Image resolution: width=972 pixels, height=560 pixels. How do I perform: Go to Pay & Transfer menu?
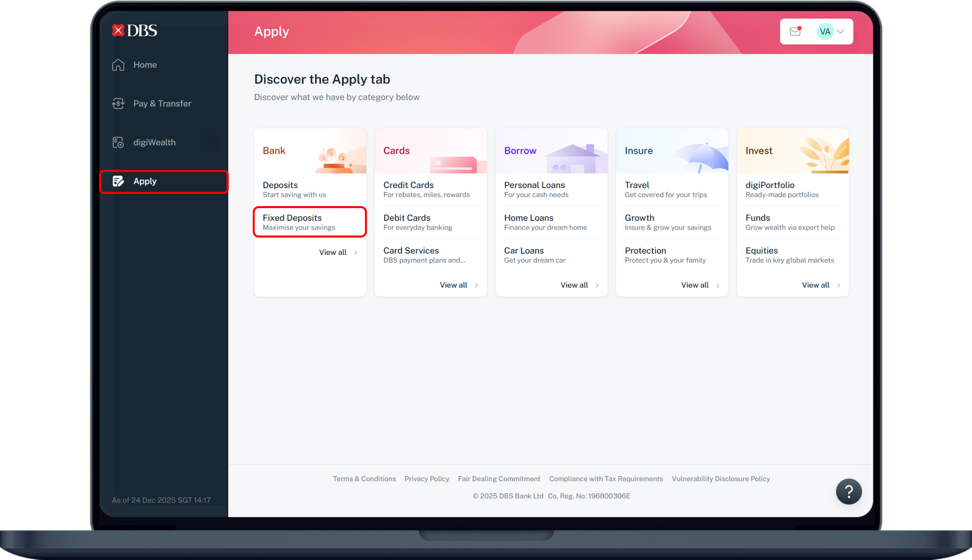(x=162, y=103)
